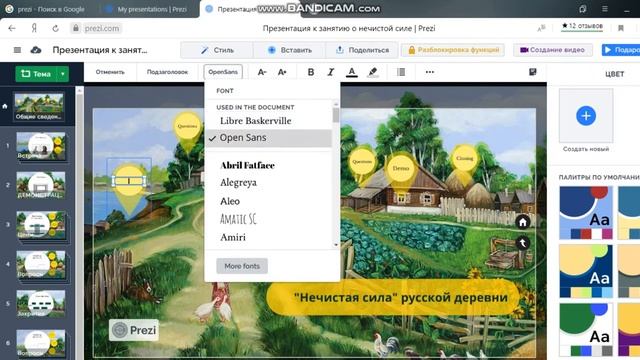Select slide 2 thumbnail
Screen dimensions: 640x360
(x=41, y=185)
